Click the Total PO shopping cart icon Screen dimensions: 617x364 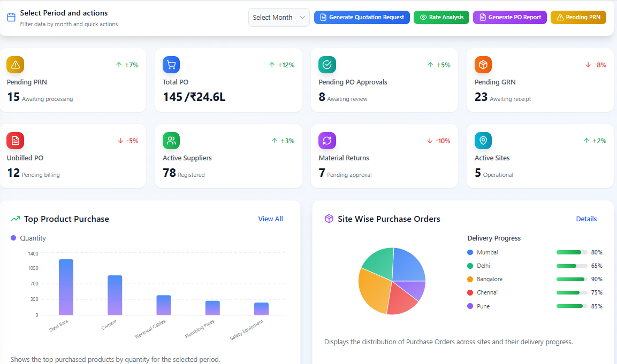pyautogui.click(x=171, y=64)
